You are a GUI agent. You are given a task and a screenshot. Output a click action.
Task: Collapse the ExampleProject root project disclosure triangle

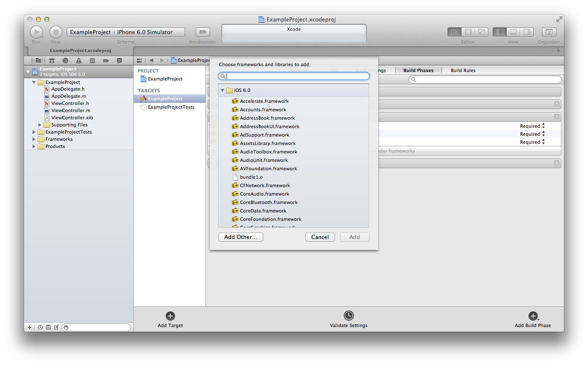coord(28,71)
